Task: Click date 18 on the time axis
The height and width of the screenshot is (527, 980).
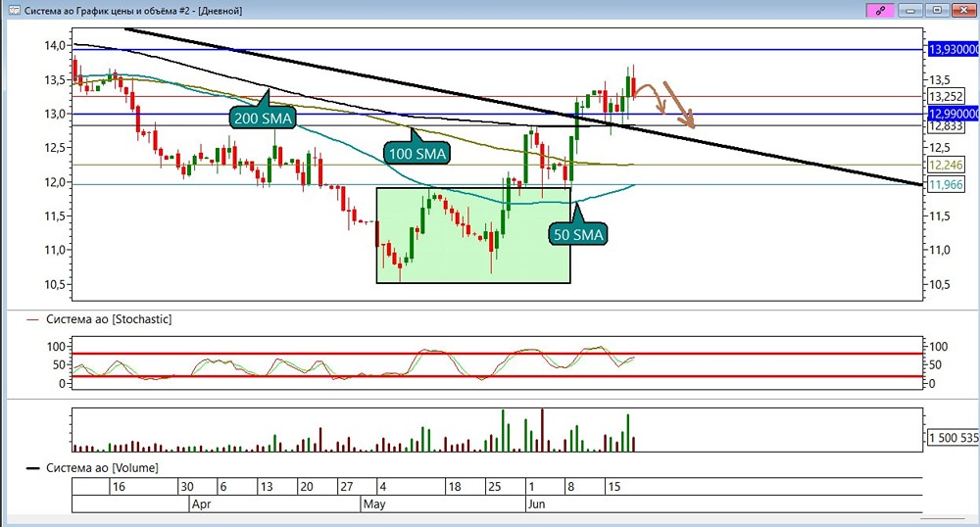Action: 455,487
